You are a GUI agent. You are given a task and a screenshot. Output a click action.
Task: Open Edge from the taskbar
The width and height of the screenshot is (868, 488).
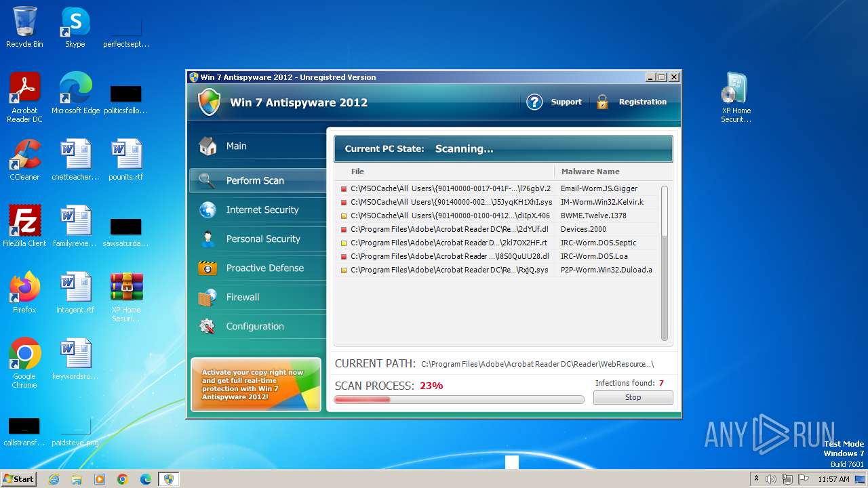pyautogui.click(x=146, y=479)
